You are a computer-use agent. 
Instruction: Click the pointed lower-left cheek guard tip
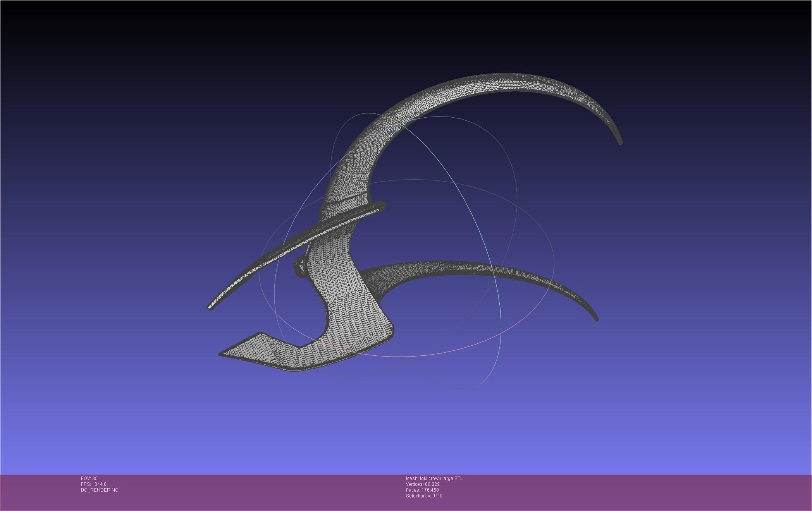pos(222,353)
